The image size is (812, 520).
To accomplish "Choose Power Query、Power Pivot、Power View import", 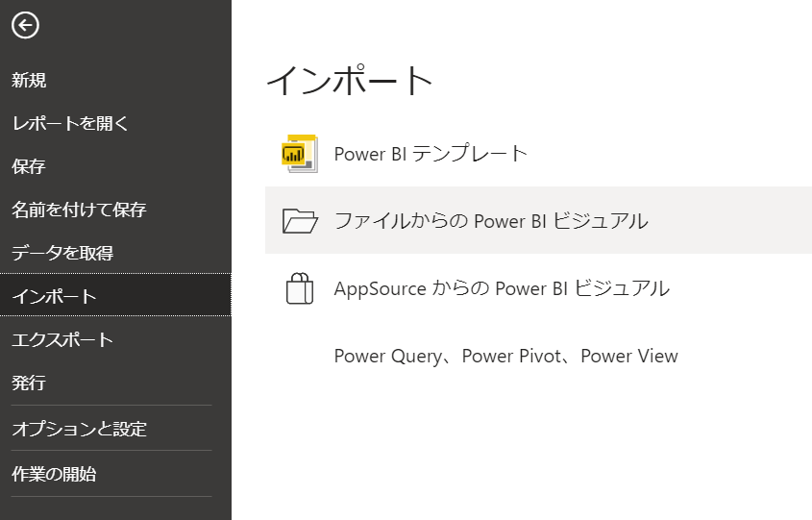I will 505,357.
